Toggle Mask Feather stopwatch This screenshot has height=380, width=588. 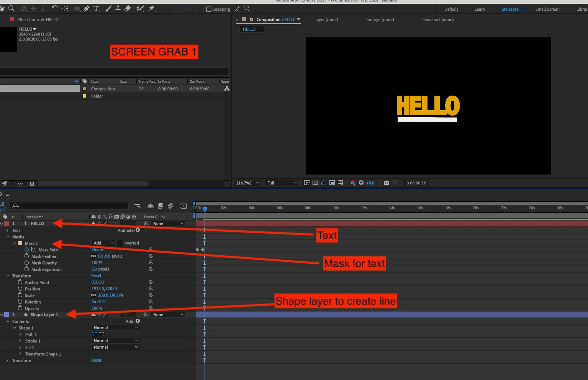[x=26, y=256]
